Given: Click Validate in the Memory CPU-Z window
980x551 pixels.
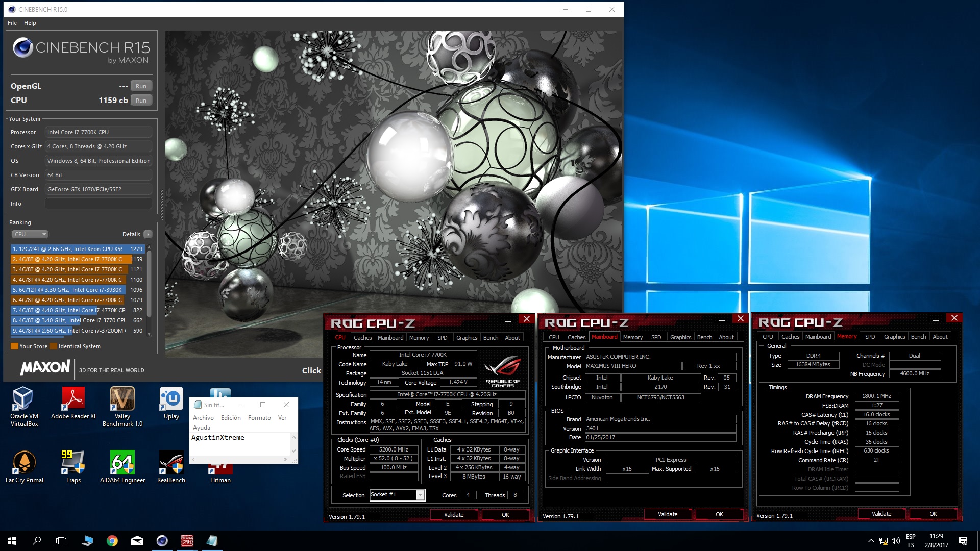Looking at the screenshot, I should 881,514.
